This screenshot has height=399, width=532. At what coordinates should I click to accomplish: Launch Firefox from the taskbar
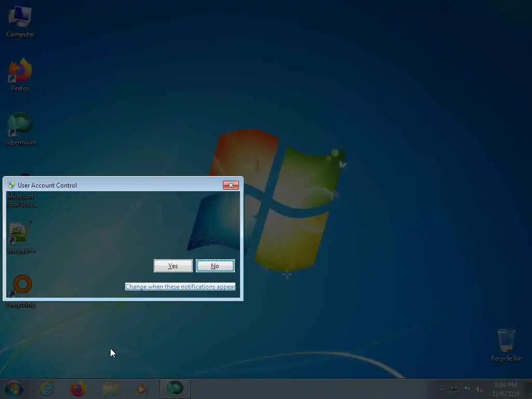tap(78, 389)
